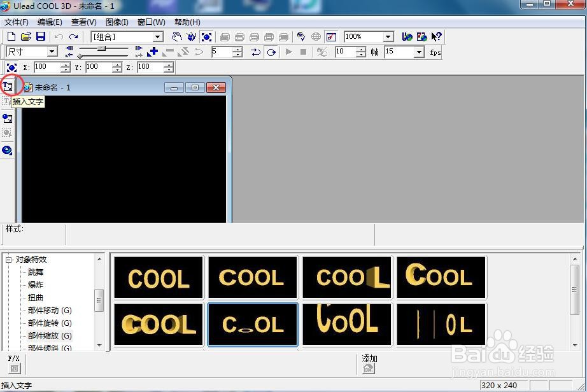Click the Insert Text tool (插入文字)

8,87
